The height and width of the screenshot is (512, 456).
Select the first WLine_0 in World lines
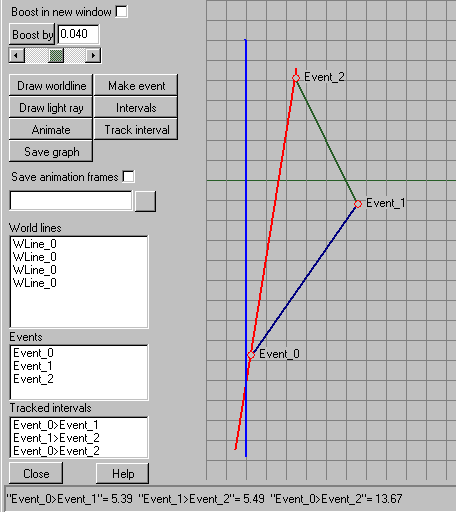(x=35, y=244)
